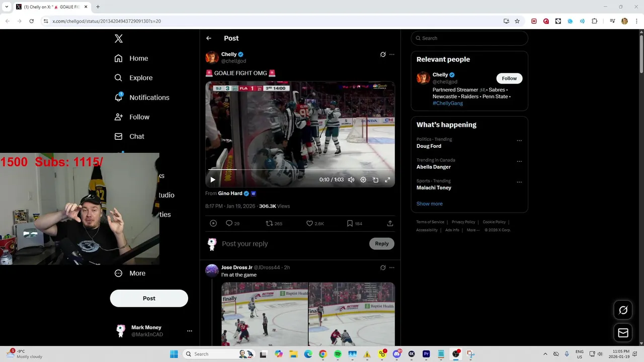Open the floating Grok button

623,310
